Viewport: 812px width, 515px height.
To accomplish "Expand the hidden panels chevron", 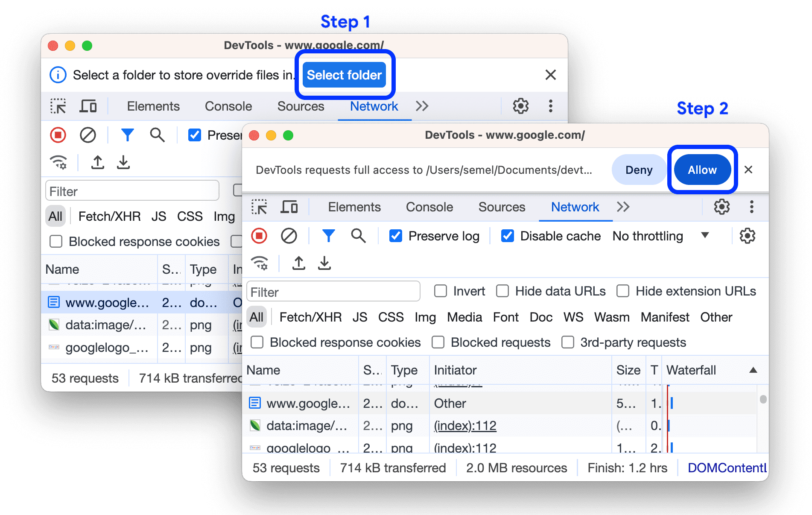I will click(x=623, y=207).
